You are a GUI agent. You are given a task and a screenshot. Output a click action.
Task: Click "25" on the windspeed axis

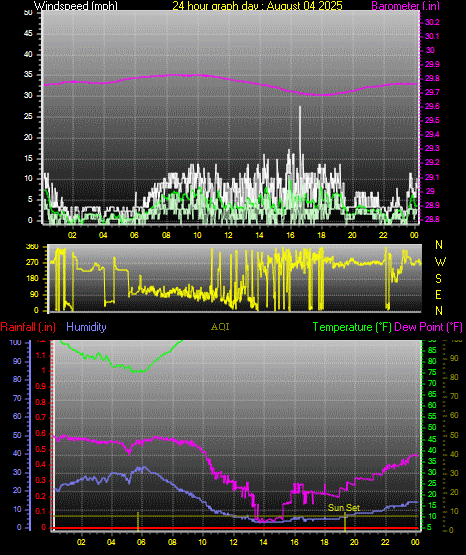coord(28,116)
